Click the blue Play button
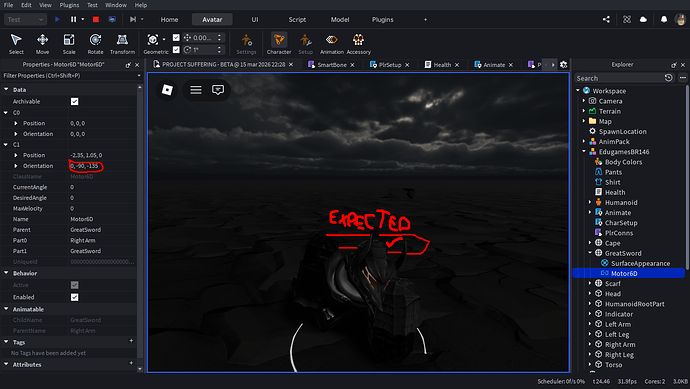Screen dimensions: 690x389 coord(57,19)
